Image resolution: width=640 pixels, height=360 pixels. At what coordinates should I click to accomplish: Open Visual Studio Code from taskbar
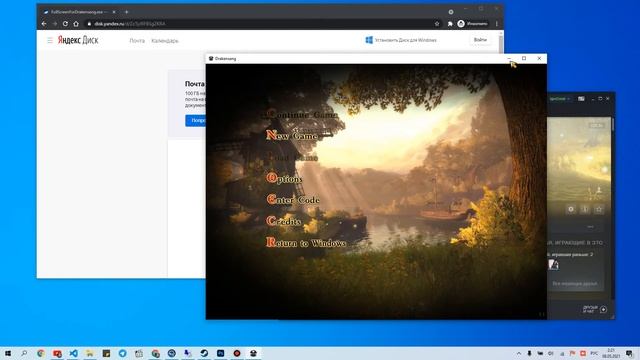coord(73,353)
